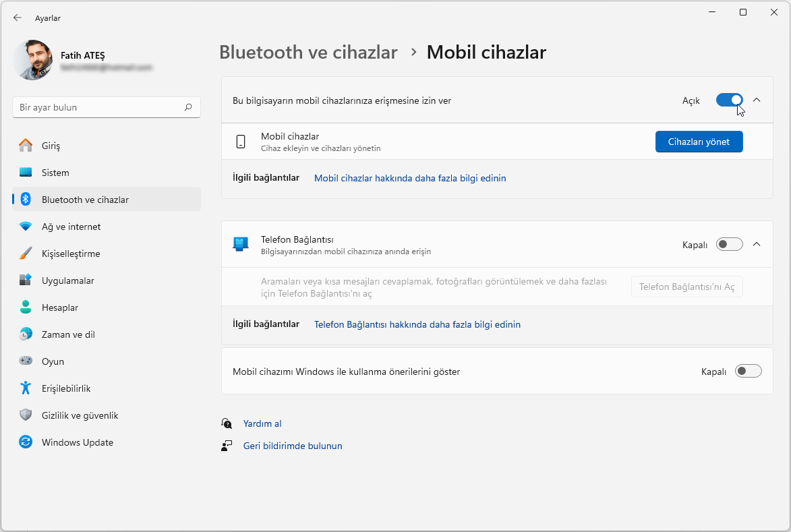Turn off mobile device access toggle

tap(729, 100)
